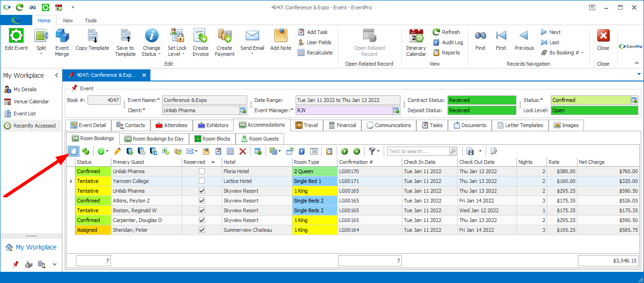Open the Travel tab

pos(307,125)
